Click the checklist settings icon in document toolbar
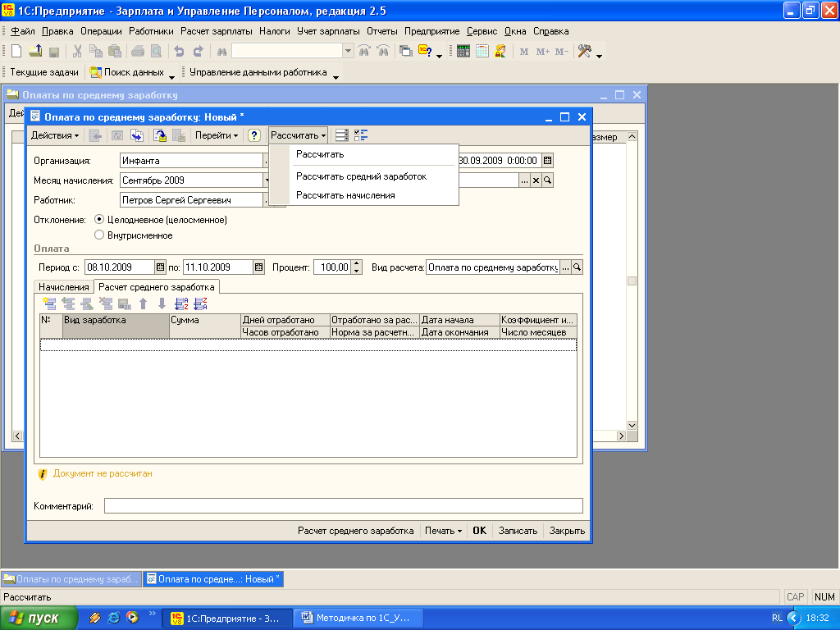Screen dimensions: 840x630 pos(361,135)
